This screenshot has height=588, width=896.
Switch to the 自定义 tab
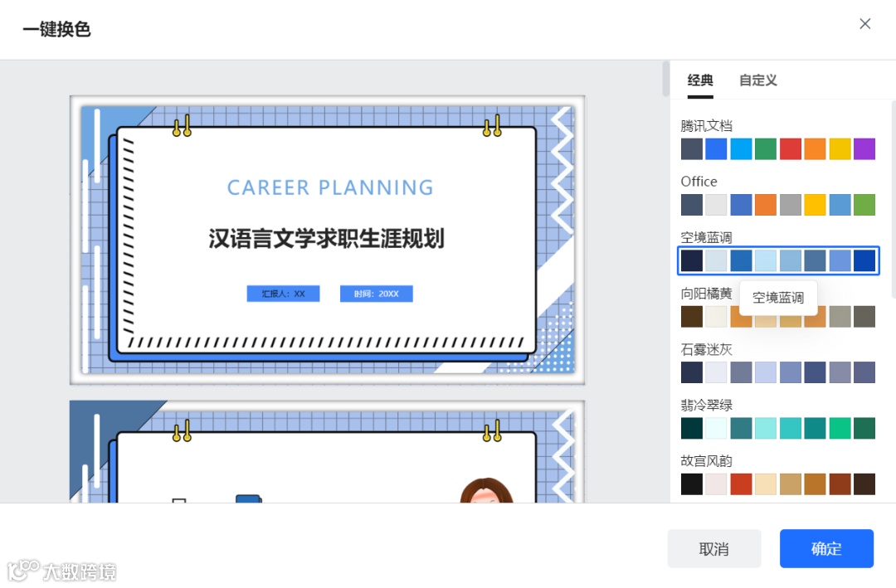pos(758,80)
